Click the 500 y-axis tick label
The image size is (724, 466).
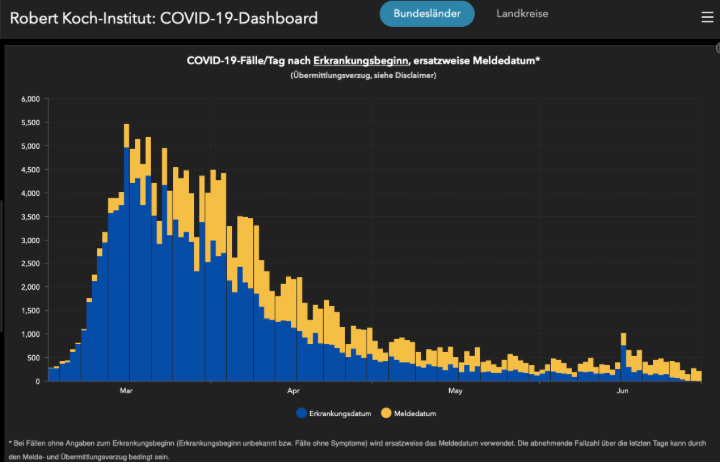coord(34,358)
